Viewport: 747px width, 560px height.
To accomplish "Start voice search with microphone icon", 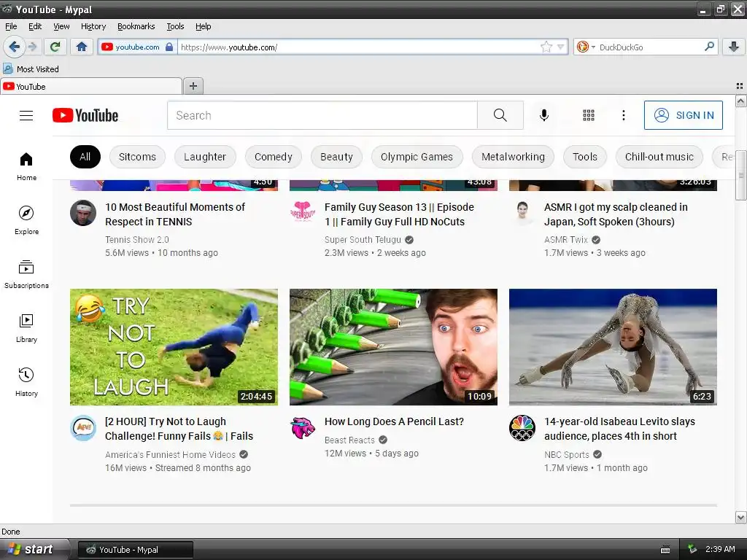I will (x=544, y=115).
